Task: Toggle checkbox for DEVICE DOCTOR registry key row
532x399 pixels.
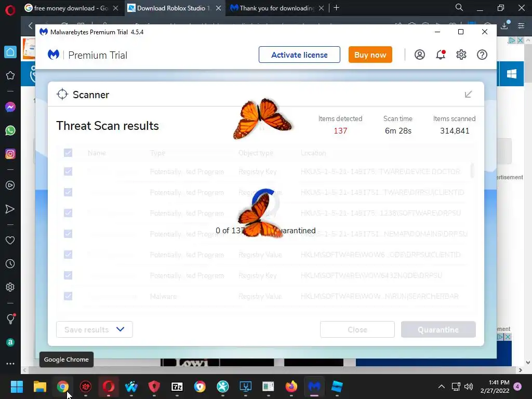Action: [68, 171]
